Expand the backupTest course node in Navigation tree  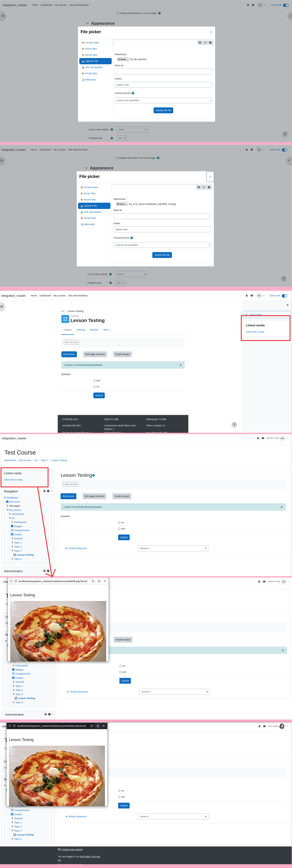coord(10,514)
